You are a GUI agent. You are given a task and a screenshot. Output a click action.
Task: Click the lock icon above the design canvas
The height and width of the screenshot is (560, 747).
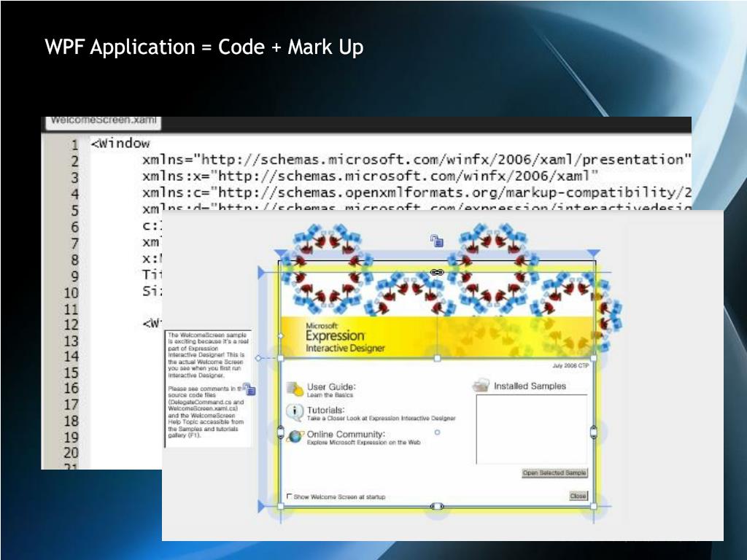pyautogui.click(x=437, y=241)
